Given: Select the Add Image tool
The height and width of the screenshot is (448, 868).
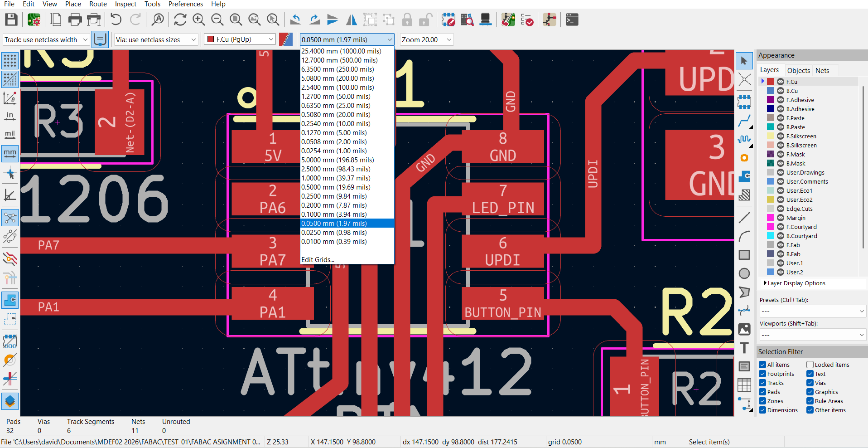Looking at the screenshot, I should (744, 329).
